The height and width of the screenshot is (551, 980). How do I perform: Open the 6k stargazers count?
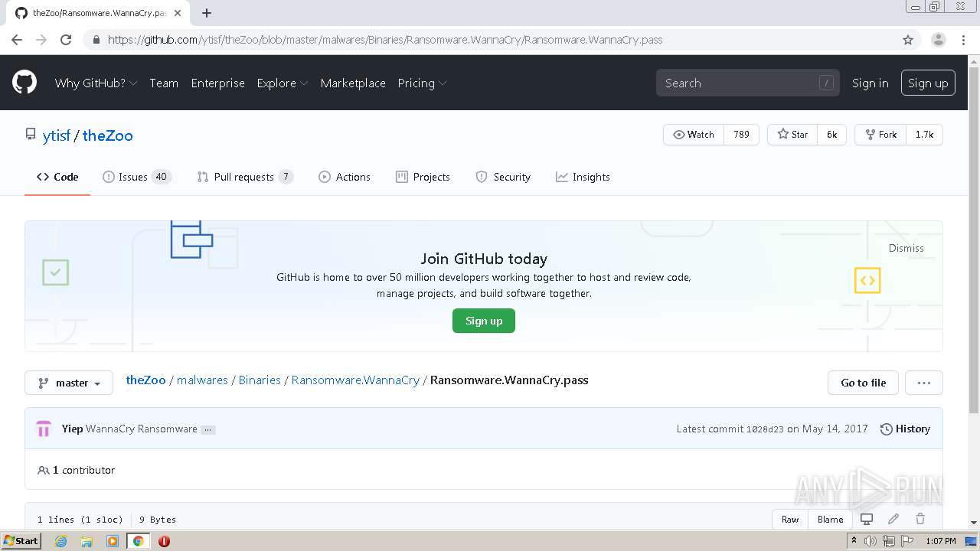click(x=831, y=135)
